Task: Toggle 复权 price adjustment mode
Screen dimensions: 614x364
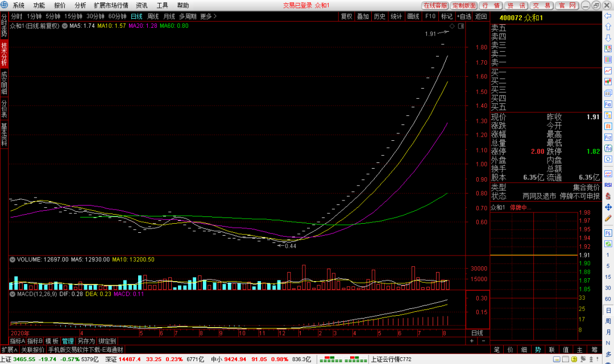Action: (346, 16)
